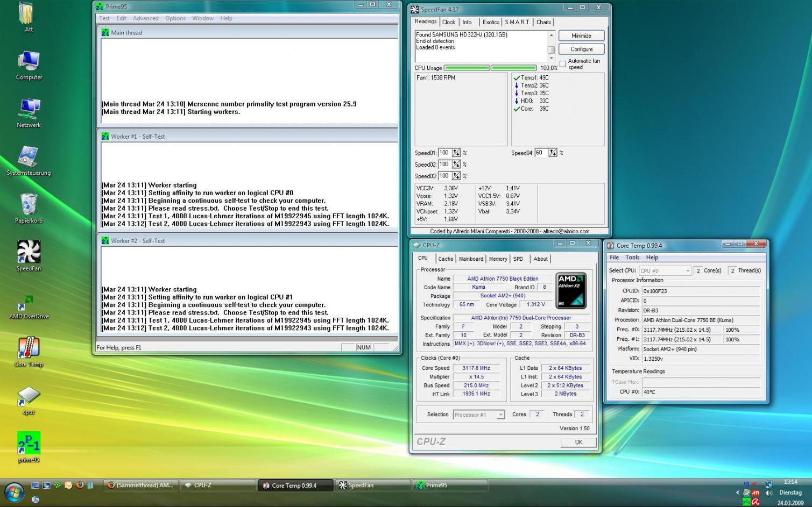Image resolution: width=812 pixels, height=507 pixels.
Task: Switch to the Info tab in SpeedFan
Action: click(467, 22)
